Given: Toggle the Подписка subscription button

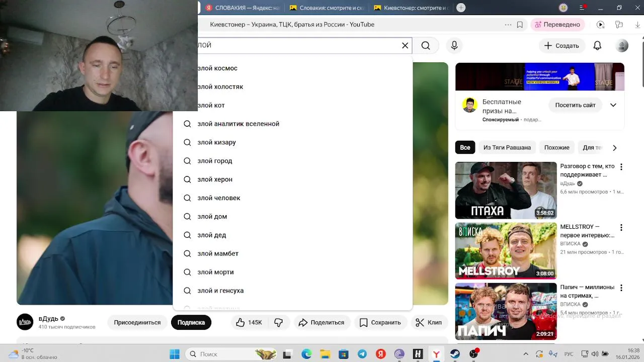Looking at the screenshot, I should pos(191,322).
